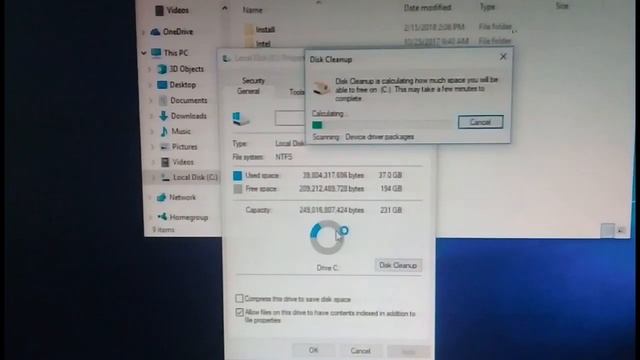Switch Explorer to details view icon
The width and height of the screenshot is (640, 360).
[607, 230]
